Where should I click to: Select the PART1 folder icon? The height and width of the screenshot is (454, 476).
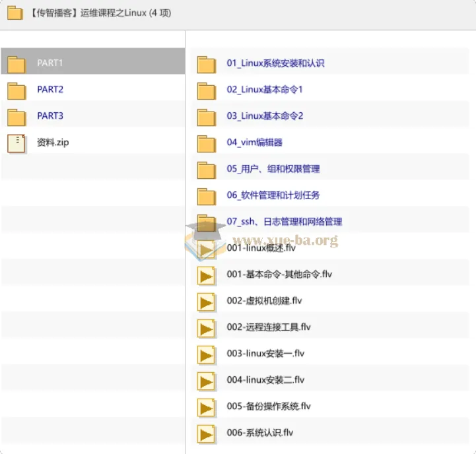[x=17, y=65]
